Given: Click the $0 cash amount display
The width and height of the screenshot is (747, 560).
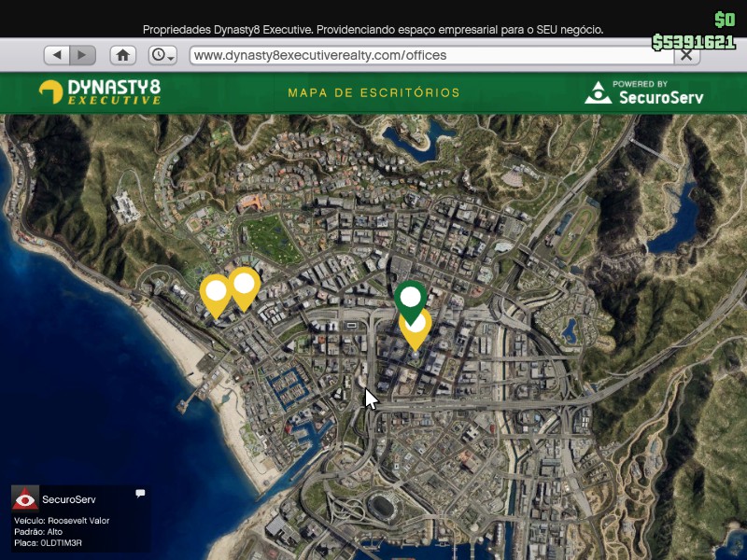Looking at the screenshot, I should (726, 20).
